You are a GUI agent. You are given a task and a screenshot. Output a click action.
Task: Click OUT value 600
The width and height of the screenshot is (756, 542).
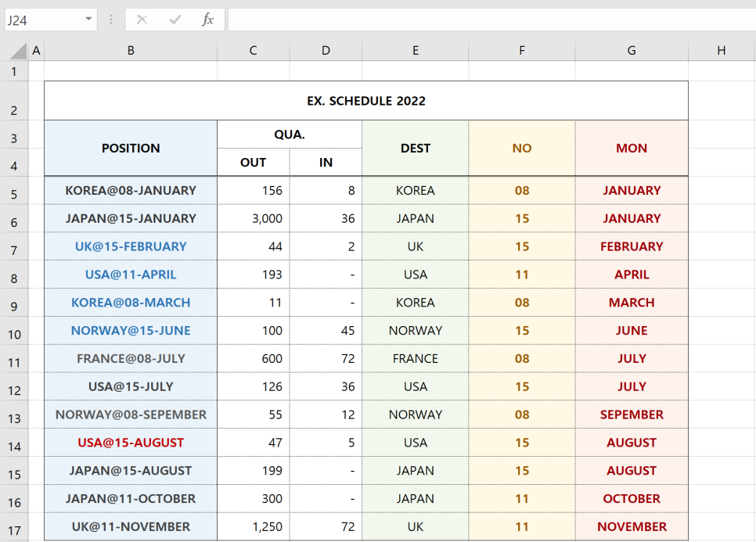pos(253,358)
